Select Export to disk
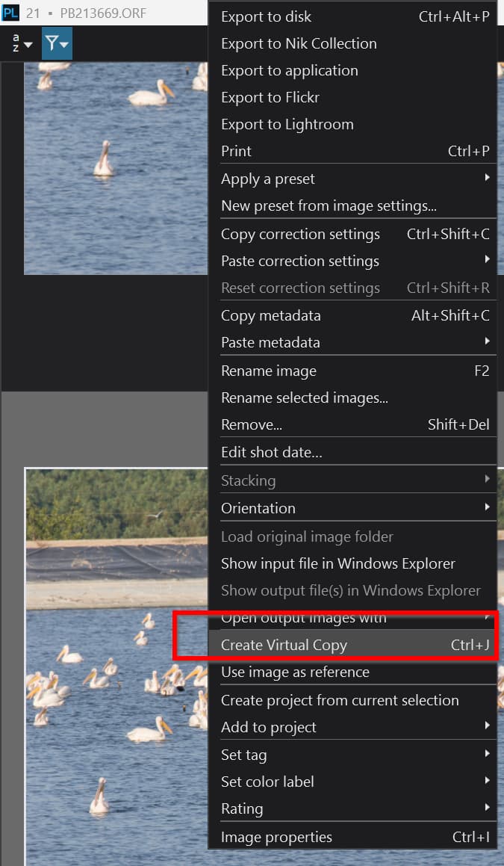The height and width of the screenshot is (866, 504). click(267, 16)
